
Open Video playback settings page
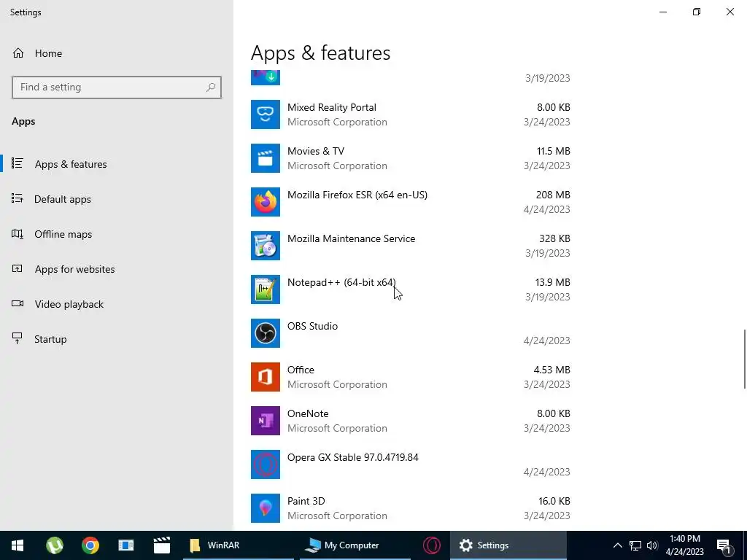(117, 304)
